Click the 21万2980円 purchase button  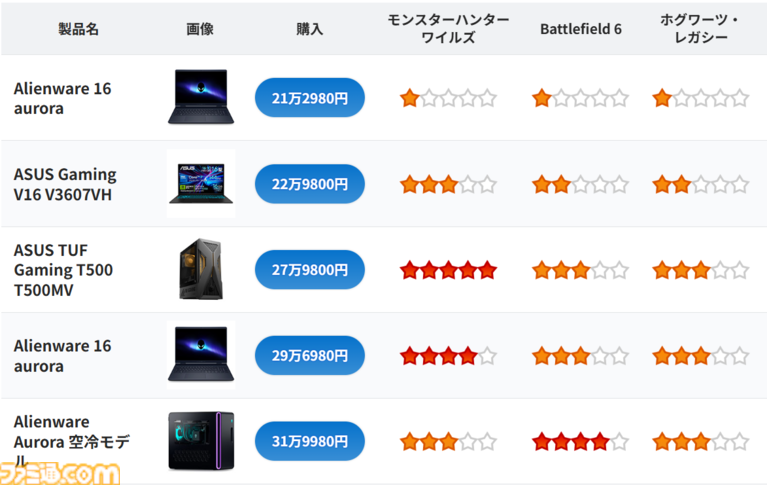point(309,98)
